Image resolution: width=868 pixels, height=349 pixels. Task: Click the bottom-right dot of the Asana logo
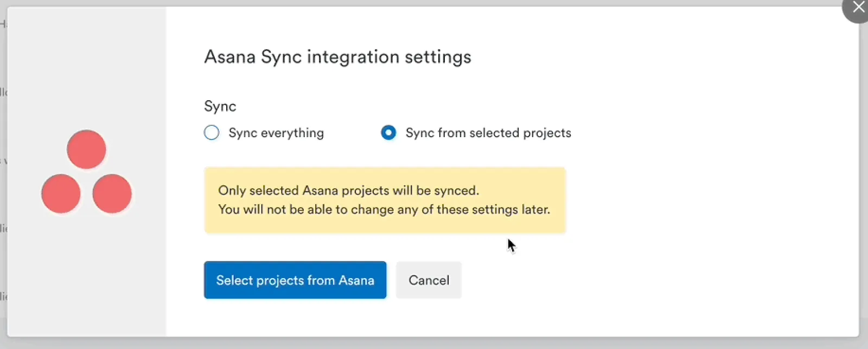(x=112, y=194)
